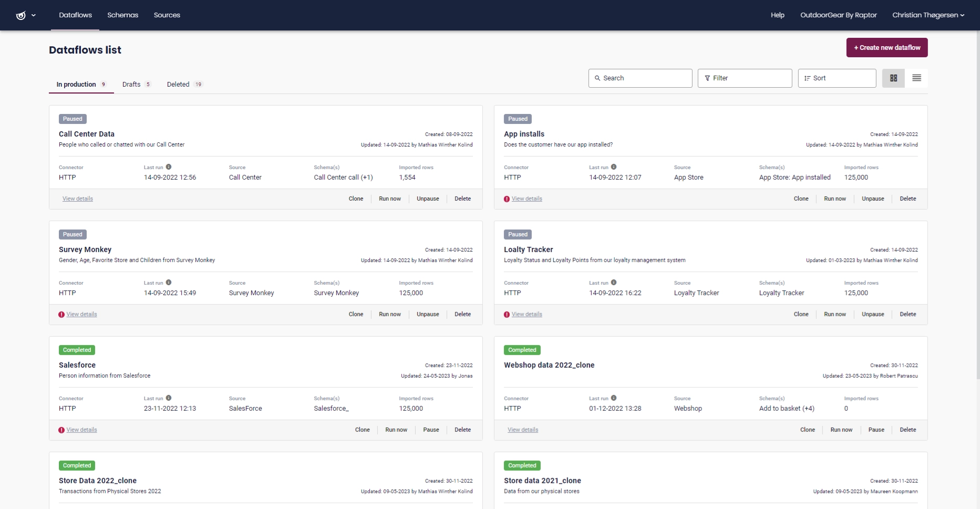The width and height of the screenshot is (980, 509).
Task: Pause the Webshop data 2022_clone dataflow
Action: [876, 430]
